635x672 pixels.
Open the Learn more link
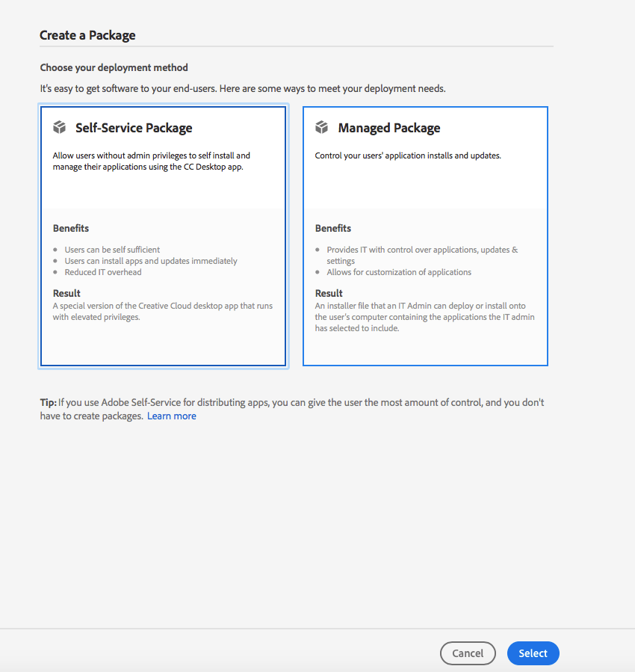[x=172, y=416]
